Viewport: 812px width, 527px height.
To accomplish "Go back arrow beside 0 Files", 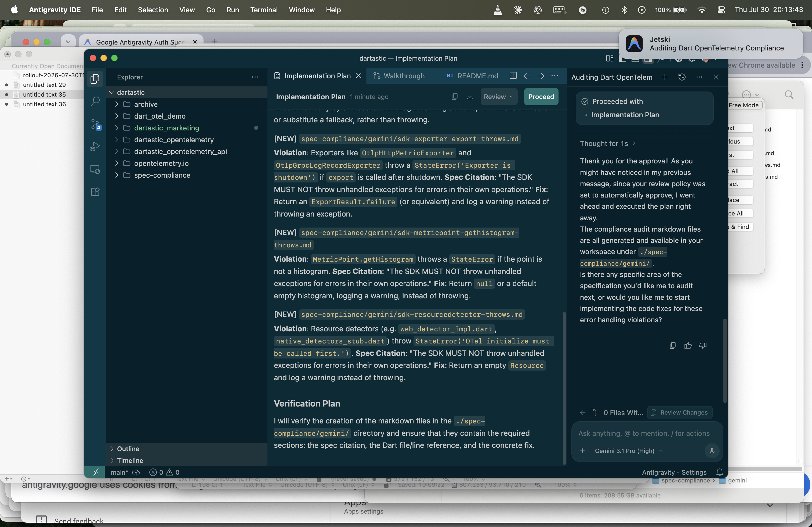I will (x=582, y=412).
